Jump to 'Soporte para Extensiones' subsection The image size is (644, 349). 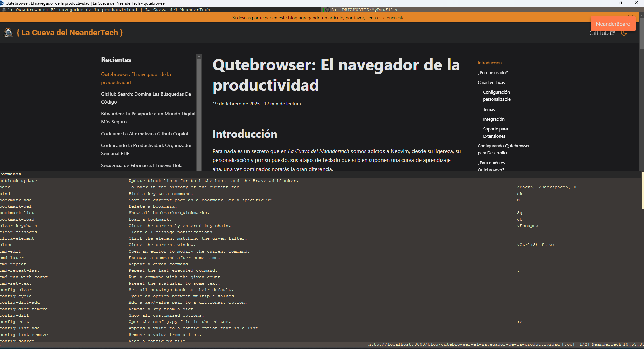tap(495, 133)
